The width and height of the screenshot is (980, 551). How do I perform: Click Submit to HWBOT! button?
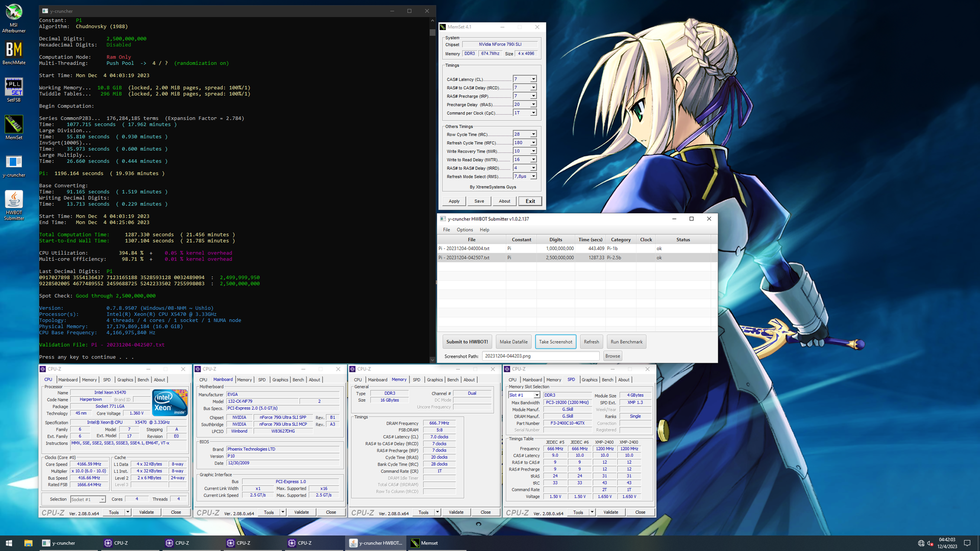point(467,342)
